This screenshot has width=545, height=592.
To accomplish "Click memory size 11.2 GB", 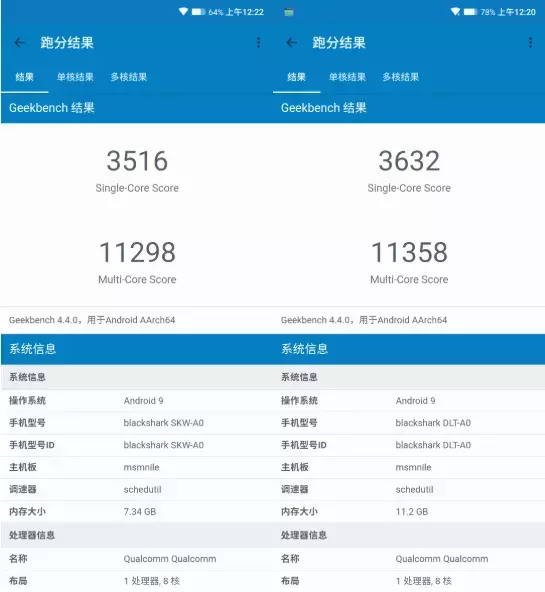I will pos(412,512).
